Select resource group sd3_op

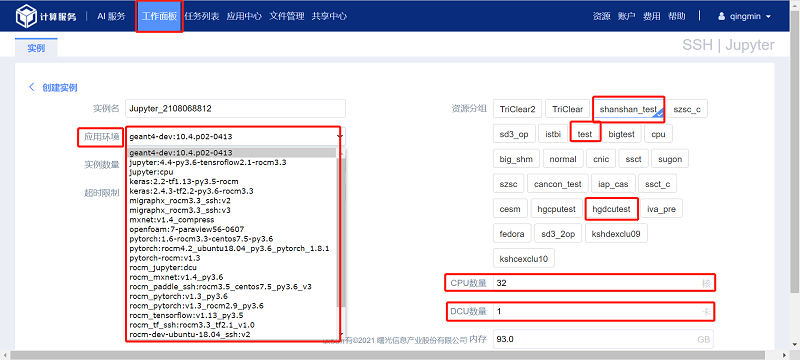pos(514,134)
